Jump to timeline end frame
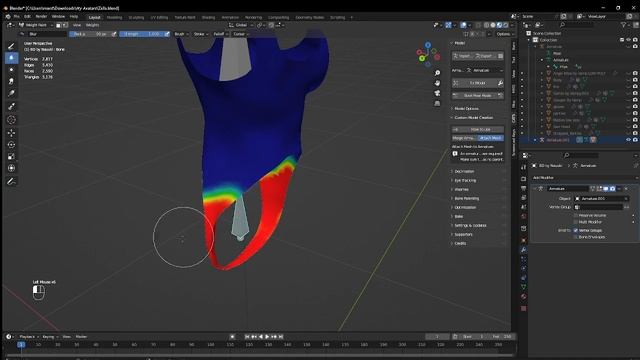This screenshot has height=360, width=640. point(281,337)
